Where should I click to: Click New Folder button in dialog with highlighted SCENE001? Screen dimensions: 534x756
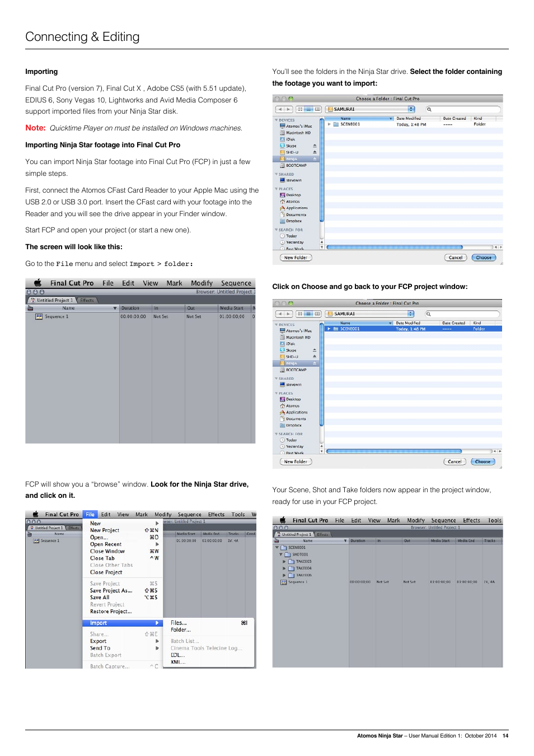tap(296, 462)
